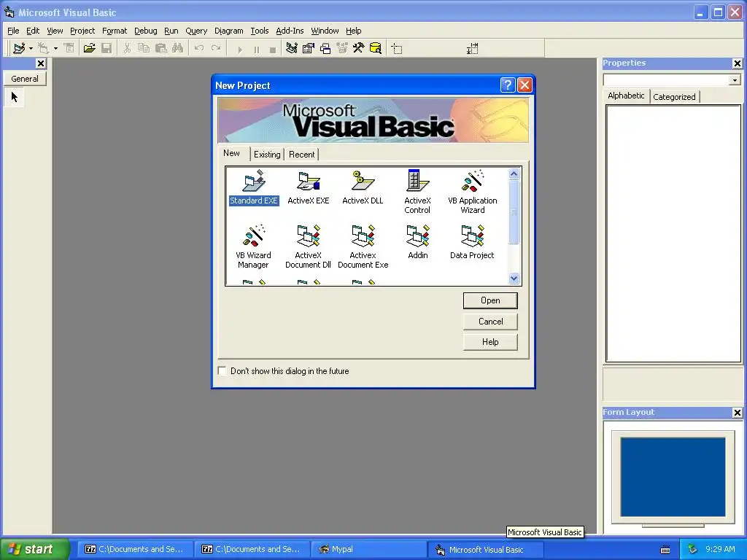Open the File menu
Screen dimensions: 747x560
(x=13, y=31)
